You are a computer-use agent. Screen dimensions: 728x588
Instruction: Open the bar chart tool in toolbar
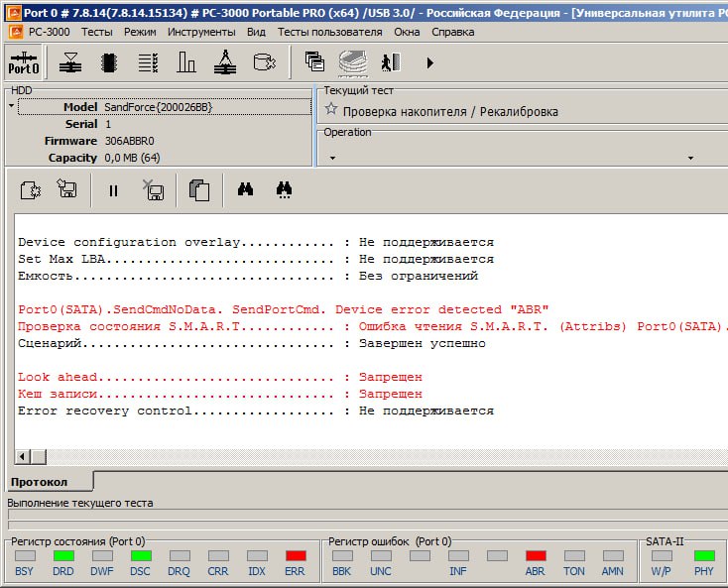[x=186, y=63]
